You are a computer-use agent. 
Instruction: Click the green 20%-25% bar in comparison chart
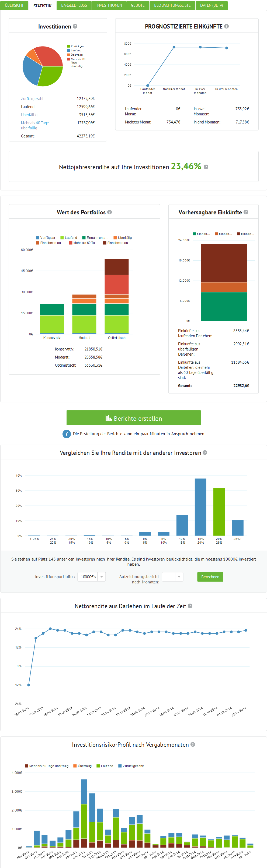(x=219, y=512)
